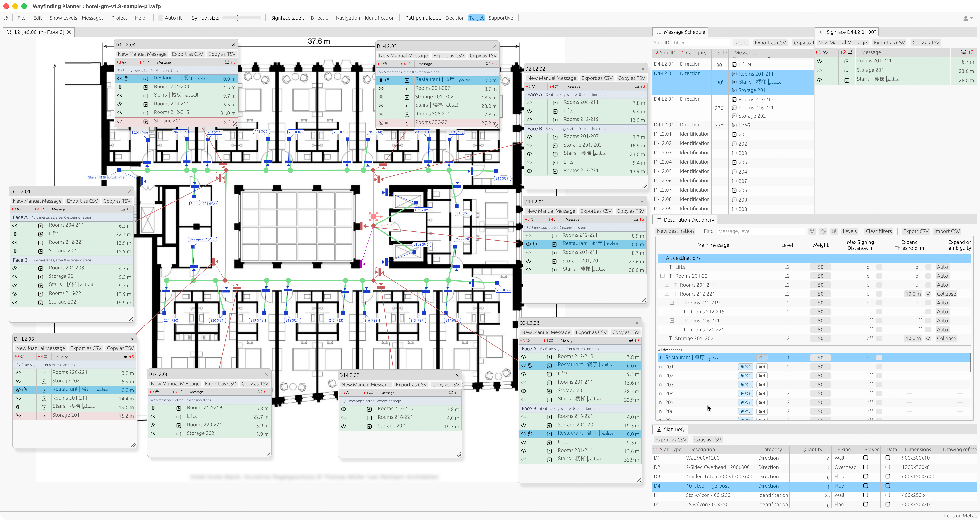Tick the Power checkbox for sign type D1
The image size is (980, 520).
coord(865,458)
